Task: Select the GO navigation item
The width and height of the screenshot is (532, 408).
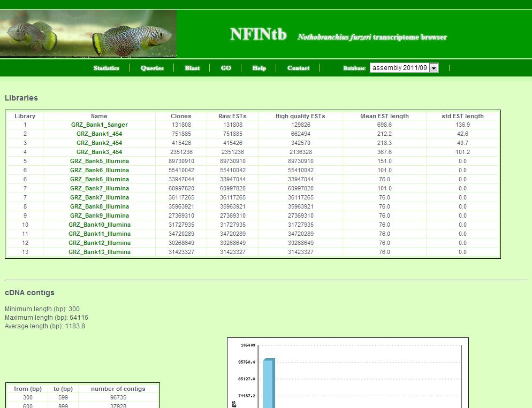Action: (226, 68)
